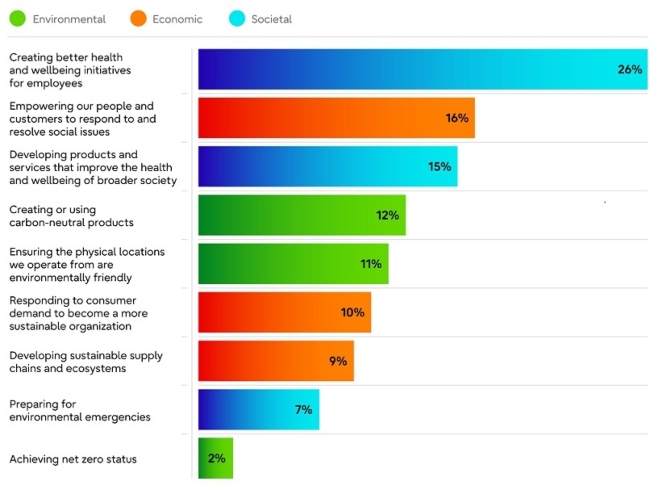Click 'Preparing for environmental emergencies' label
The height and width of the screenshot is (494, 650).
click(80, 410)
